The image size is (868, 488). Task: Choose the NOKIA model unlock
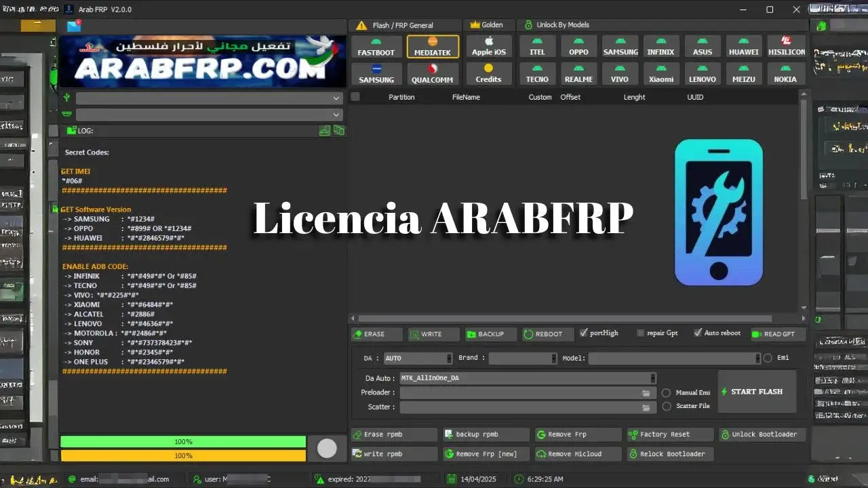click(x=786, y=74)
